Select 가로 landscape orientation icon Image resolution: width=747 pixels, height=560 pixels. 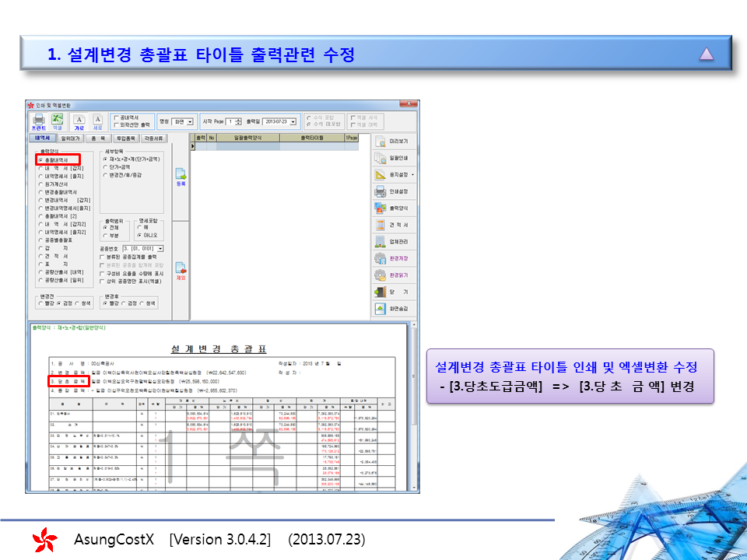79,121
